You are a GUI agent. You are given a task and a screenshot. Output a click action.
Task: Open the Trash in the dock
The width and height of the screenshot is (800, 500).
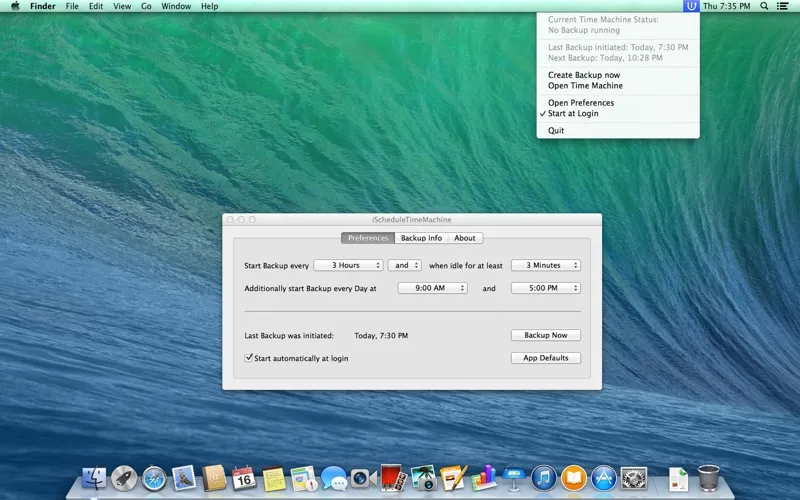[708, 478]
